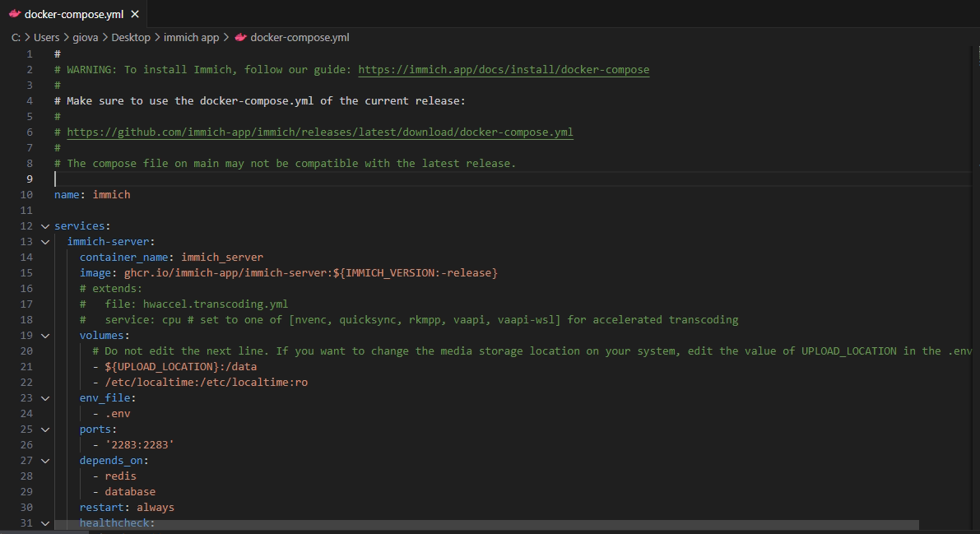This screenshot has width=980, height=534.
Task: Click the 'ports' key text
Action: 95,429
